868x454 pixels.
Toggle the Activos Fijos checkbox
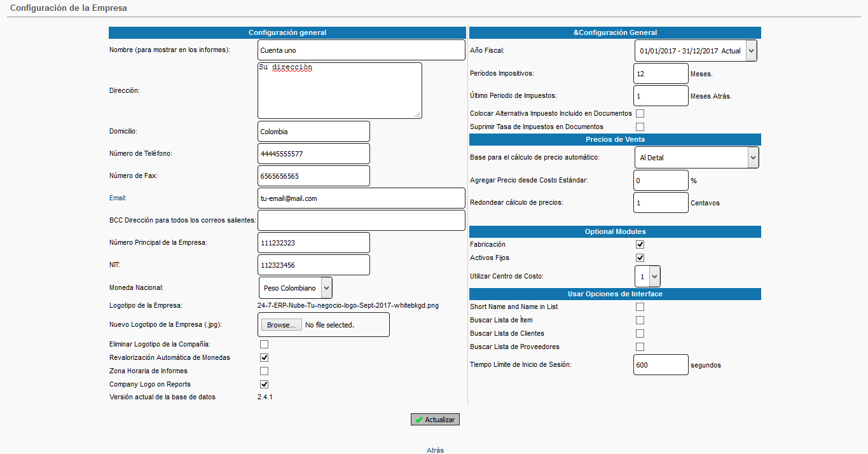point(640,258)
